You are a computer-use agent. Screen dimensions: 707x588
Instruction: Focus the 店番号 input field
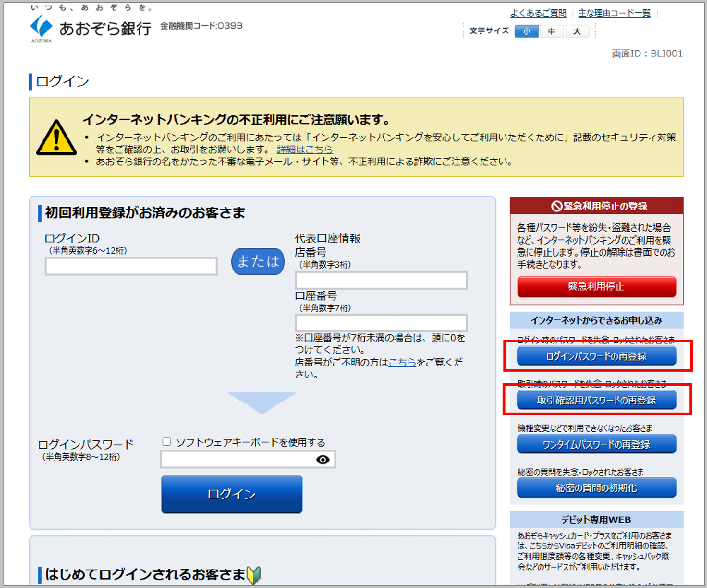(382, 281)
